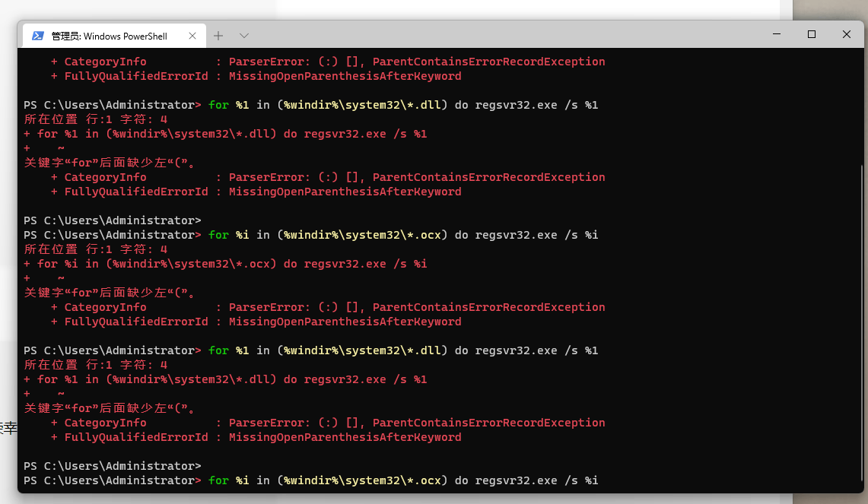Click the last MissingOpenParenthesisAfterKeyword error line
Viewport: 868px width, 504px height.
256,437
